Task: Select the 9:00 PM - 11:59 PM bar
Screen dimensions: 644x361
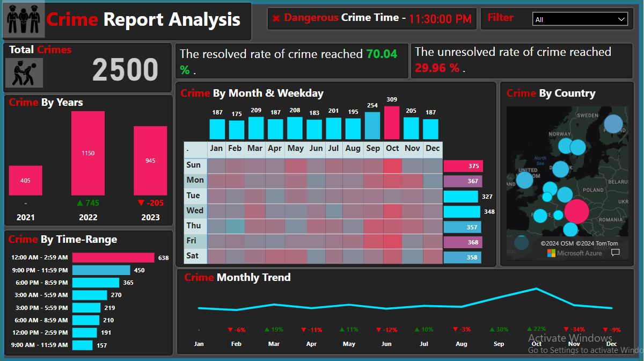Action: 101,270
